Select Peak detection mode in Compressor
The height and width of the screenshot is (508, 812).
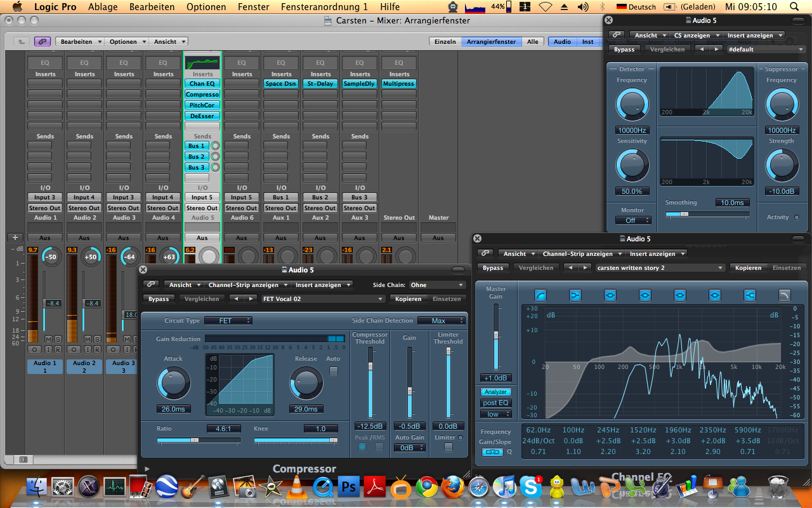click(x=362, y=447)
